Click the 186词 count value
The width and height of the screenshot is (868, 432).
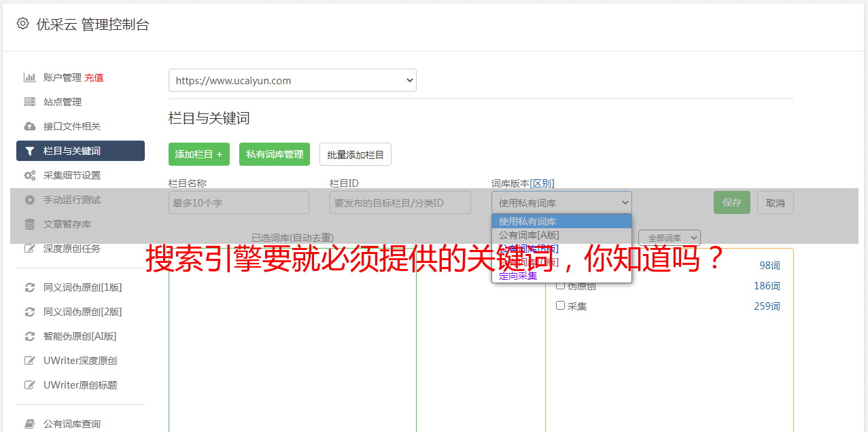tap(767, 286)
